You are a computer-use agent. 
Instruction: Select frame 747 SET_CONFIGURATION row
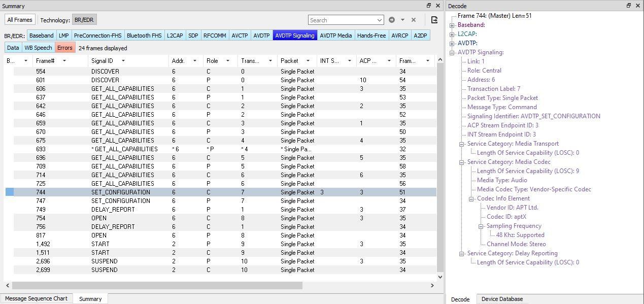coord(221,201)
